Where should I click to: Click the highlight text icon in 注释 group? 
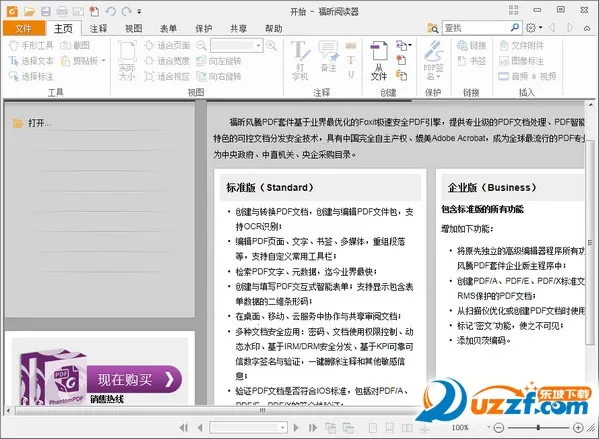351,46
